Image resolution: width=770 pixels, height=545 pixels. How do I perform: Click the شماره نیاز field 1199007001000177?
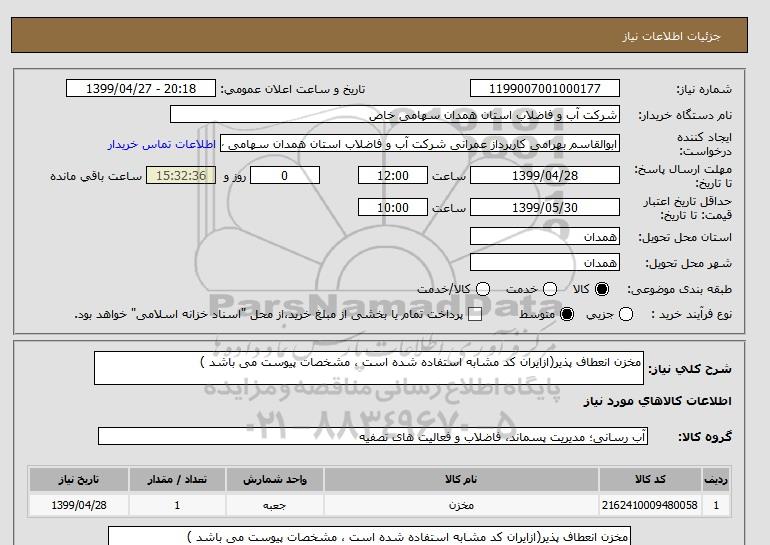click(545, 88)
